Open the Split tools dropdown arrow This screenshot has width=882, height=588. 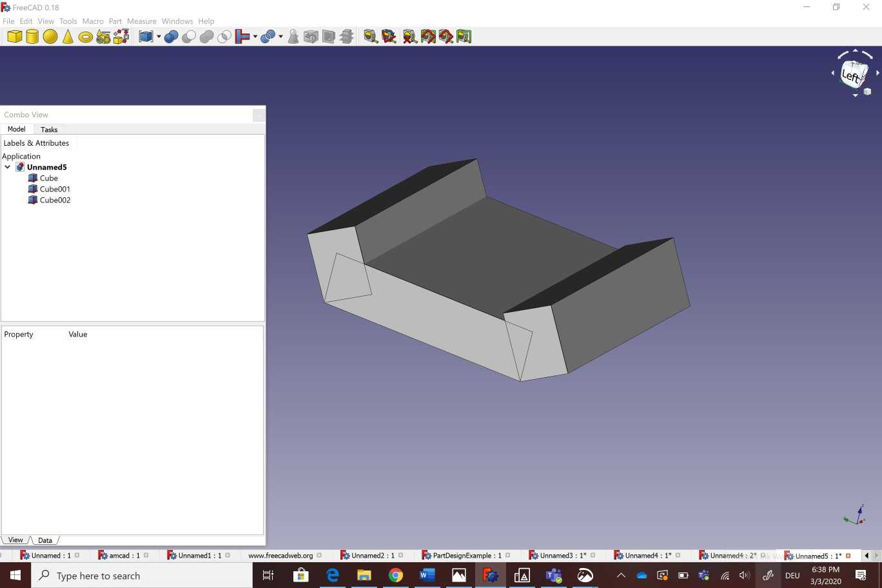pos(280,37)
